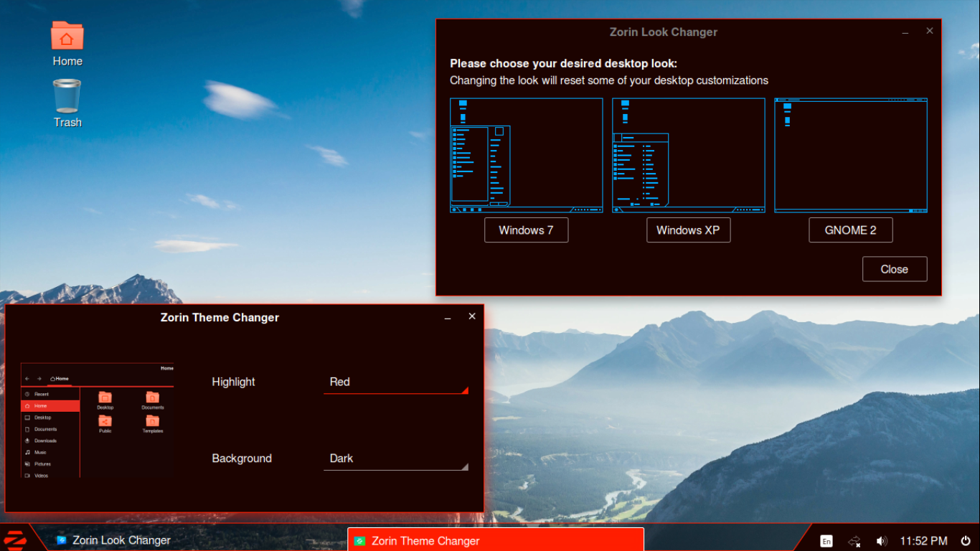
Task: Click the Zorin Theme Changer title bar text
Action: point(220,317)
